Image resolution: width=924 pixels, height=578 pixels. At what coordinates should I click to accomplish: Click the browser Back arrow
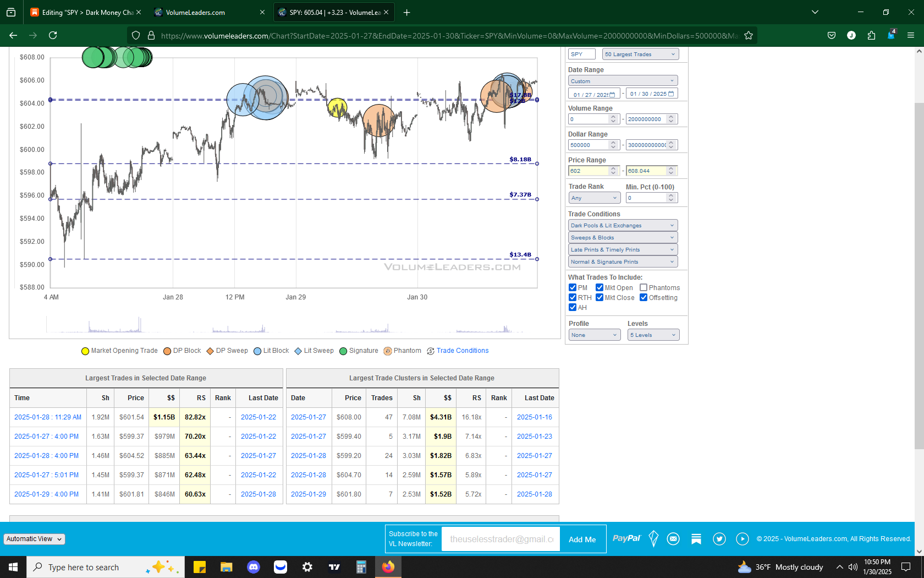pyautogui.click(x=13, y=35)
